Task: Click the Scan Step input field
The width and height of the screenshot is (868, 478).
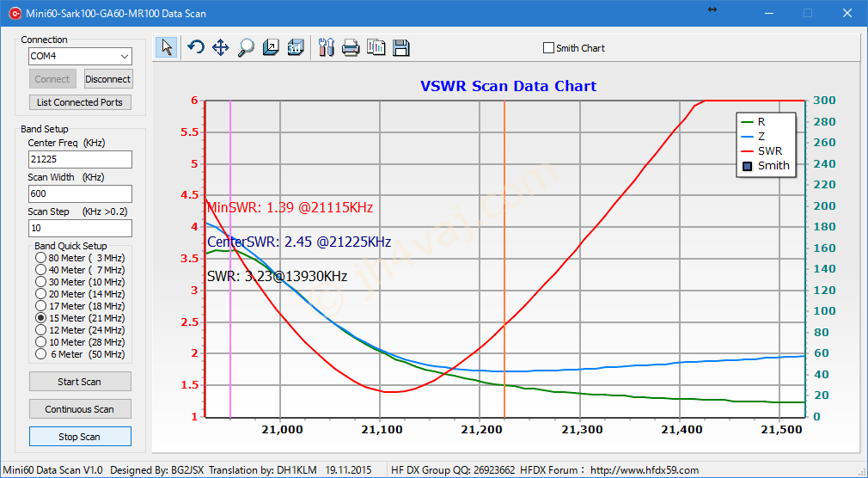Action: click(80, 228)
